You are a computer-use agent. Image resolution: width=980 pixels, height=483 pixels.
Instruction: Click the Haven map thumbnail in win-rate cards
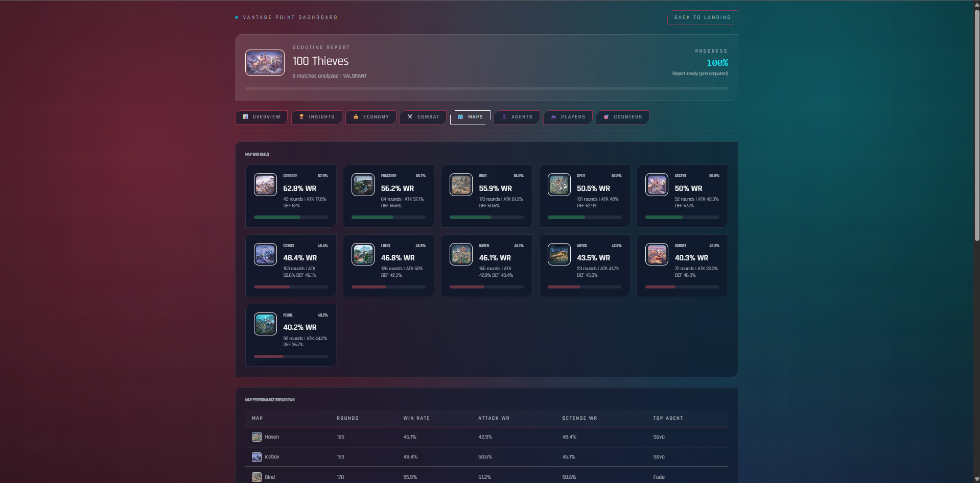pos(461,254)
